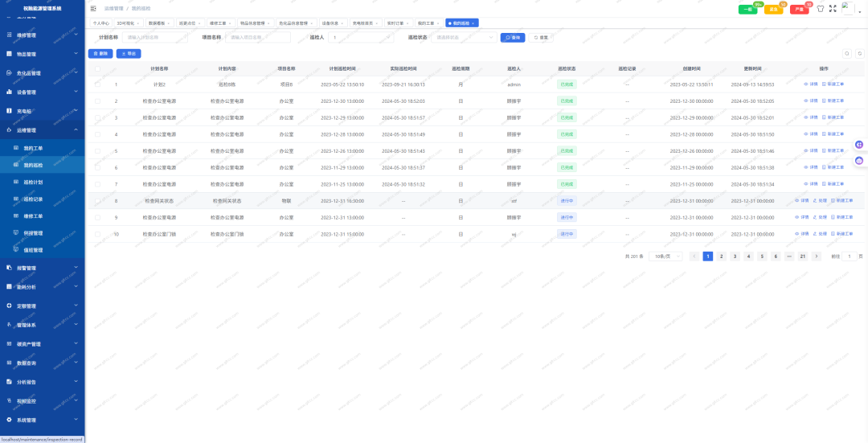The width and height of the screenshot is (868, 443).
Task: Tick the select-all checkbox in the table header
Action: (x=97, y=69)
